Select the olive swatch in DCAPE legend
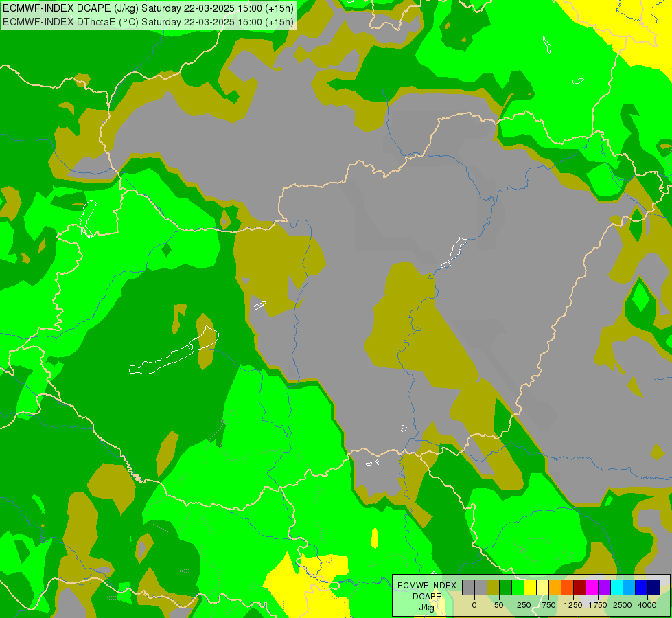672x618 pixels. (494, 587)
